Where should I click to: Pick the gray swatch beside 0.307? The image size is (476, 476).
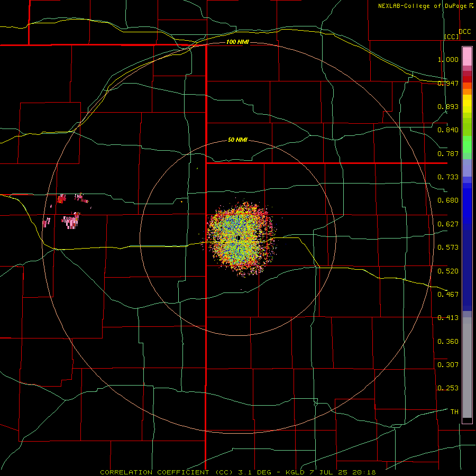pos(467,370)
